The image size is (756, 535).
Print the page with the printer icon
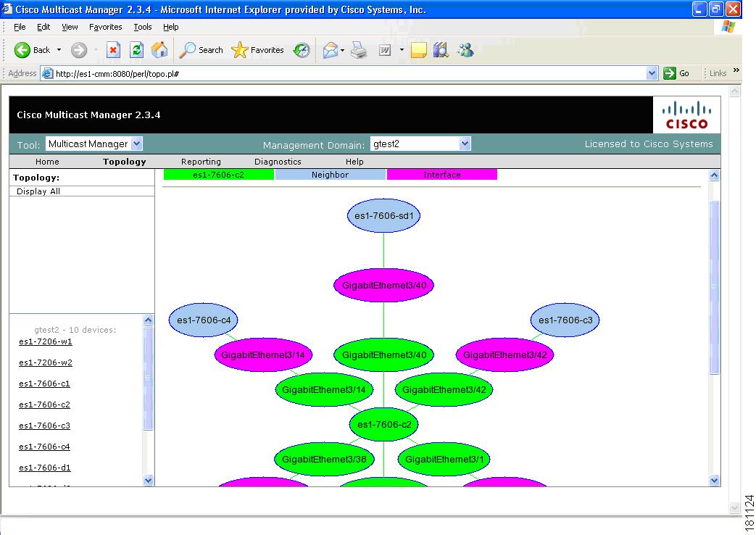(x=359, y=50)
